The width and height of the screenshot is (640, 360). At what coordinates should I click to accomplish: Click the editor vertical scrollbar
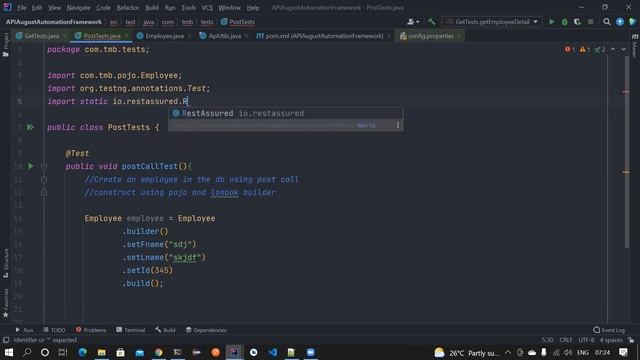[x=627, y=151]
